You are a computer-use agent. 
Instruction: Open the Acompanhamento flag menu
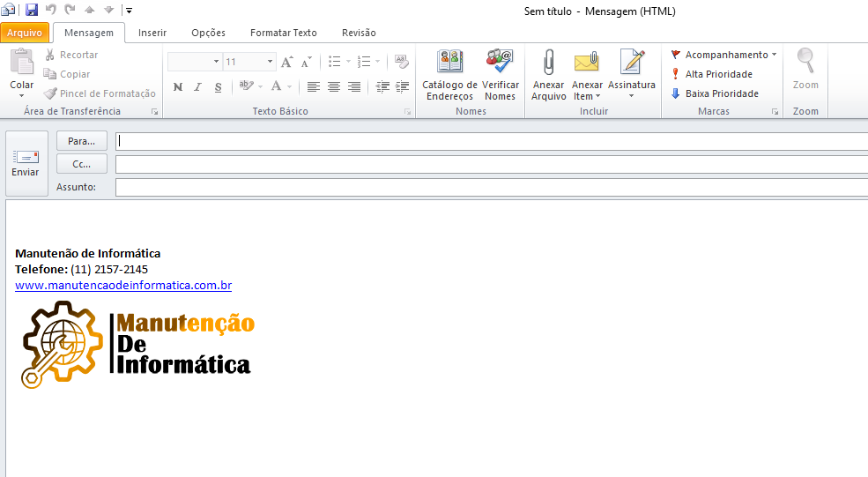[x=723, y=55]
